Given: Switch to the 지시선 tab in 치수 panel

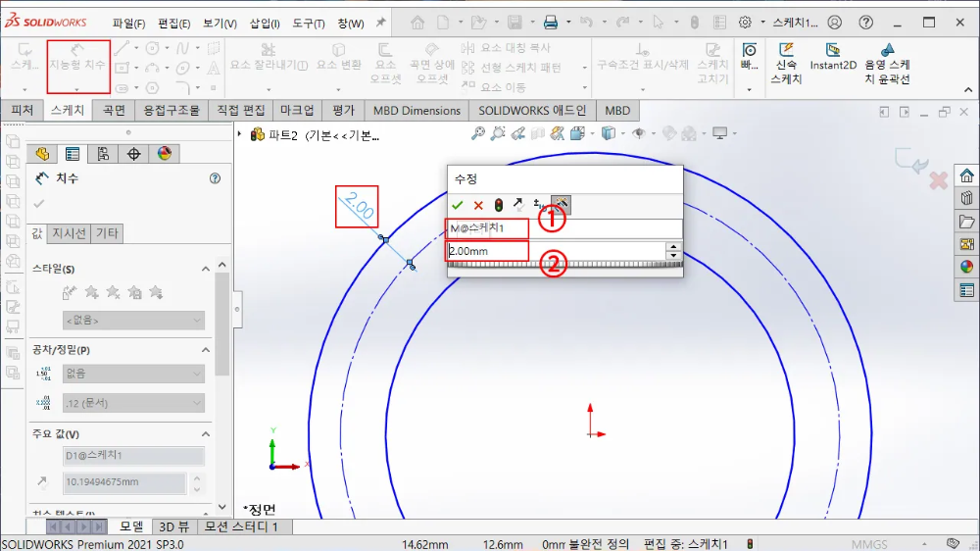Looking at the screenshot, I should 69,233.
